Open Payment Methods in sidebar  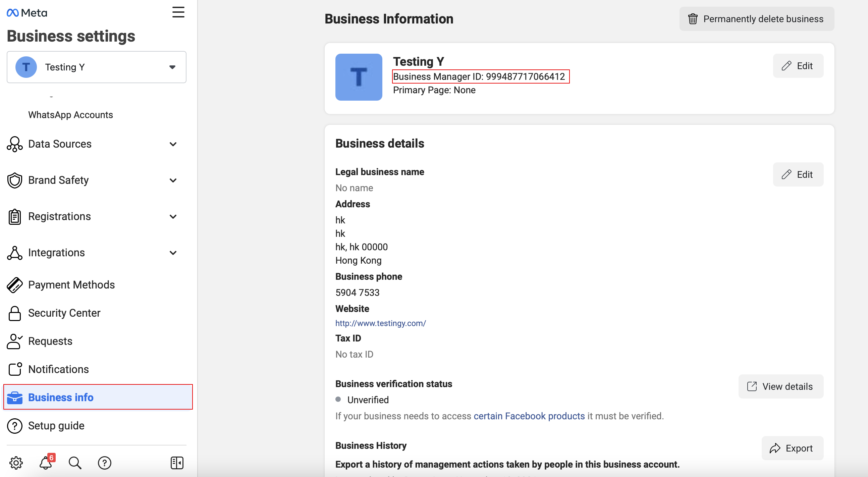pyautogui.click(x=71, y=285)
